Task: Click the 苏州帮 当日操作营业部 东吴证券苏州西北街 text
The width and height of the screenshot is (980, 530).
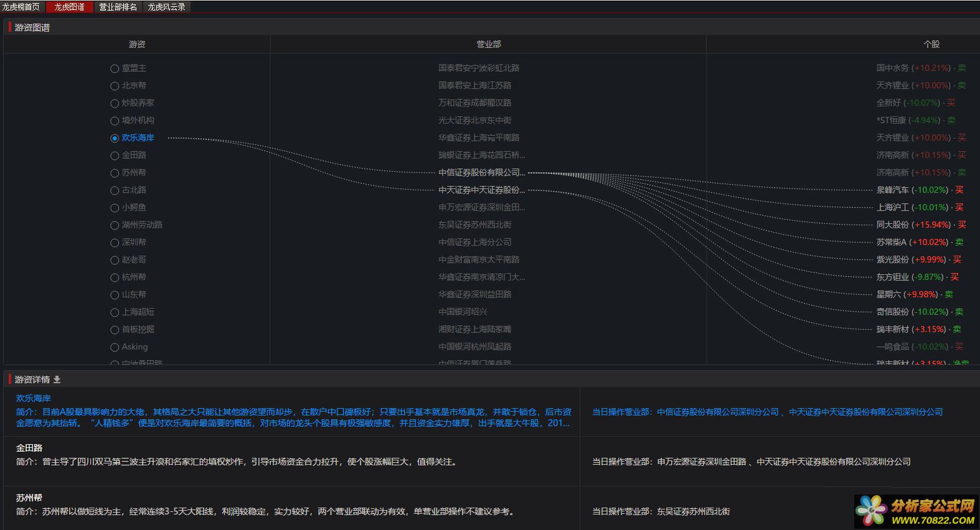Action: [x=661, y=511]
